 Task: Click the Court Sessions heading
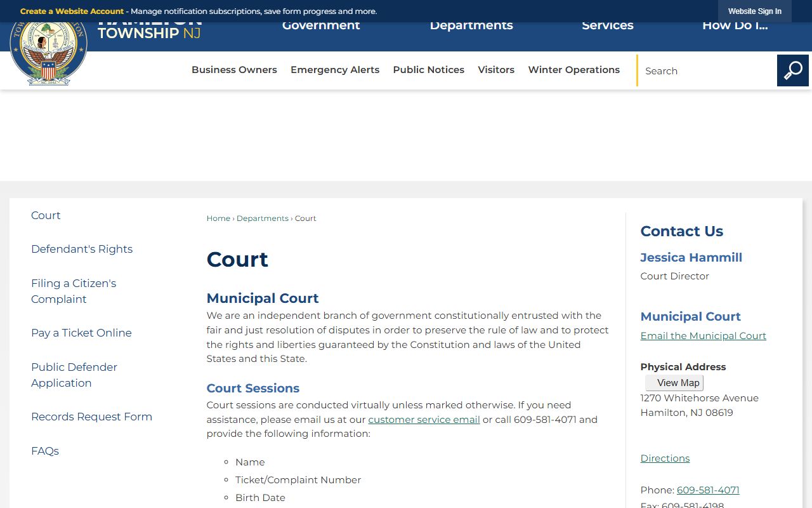(x=252, y=388)
